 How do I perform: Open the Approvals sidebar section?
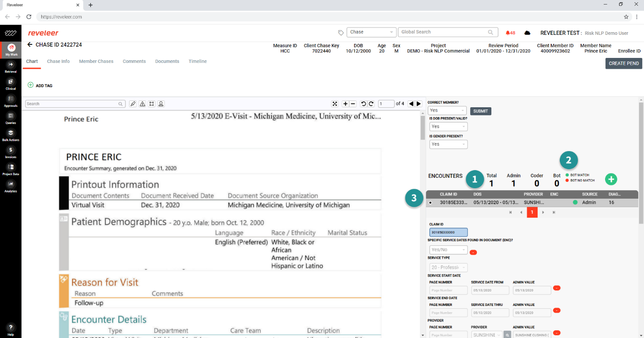(x=11, y=101)
